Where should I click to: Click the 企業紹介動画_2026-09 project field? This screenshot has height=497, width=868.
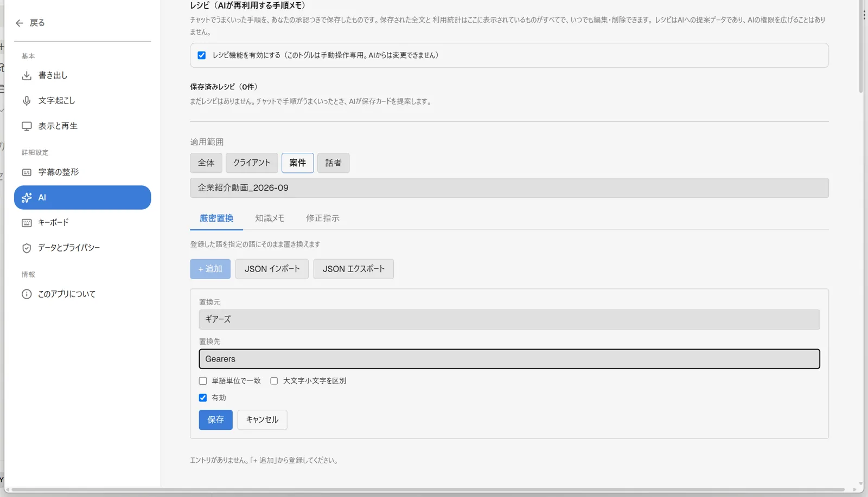point(509,188)
